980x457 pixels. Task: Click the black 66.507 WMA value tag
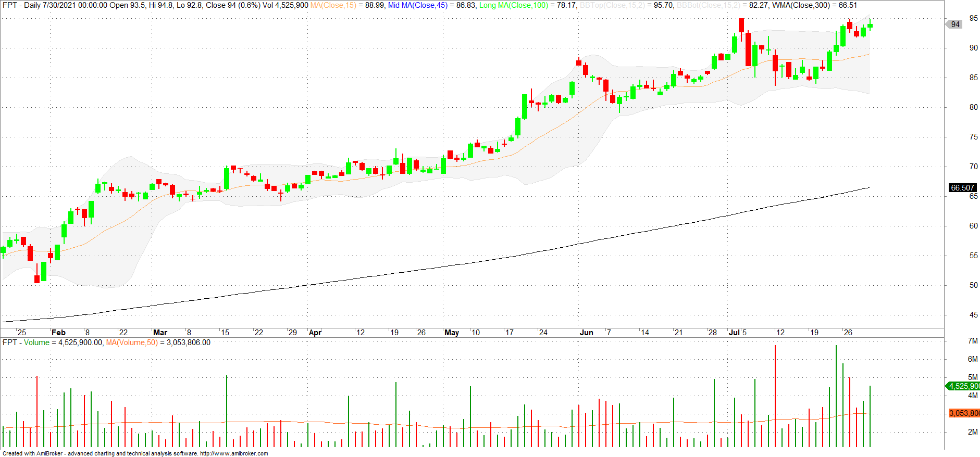tap(962, 188)
